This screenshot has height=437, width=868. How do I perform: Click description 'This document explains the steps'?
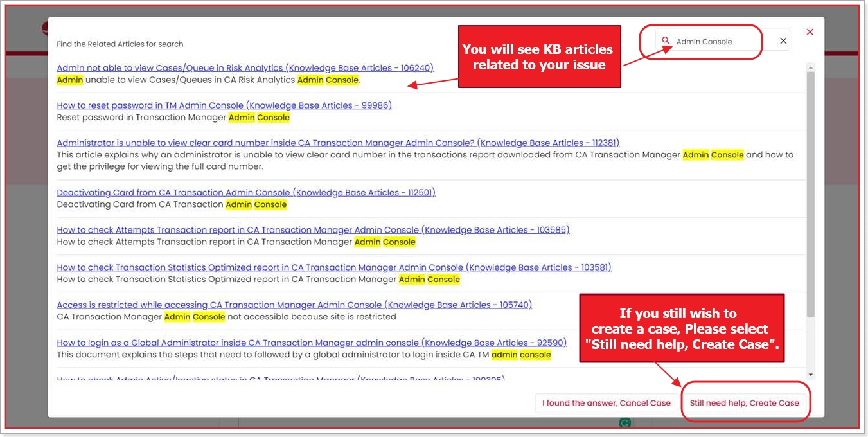304,355
